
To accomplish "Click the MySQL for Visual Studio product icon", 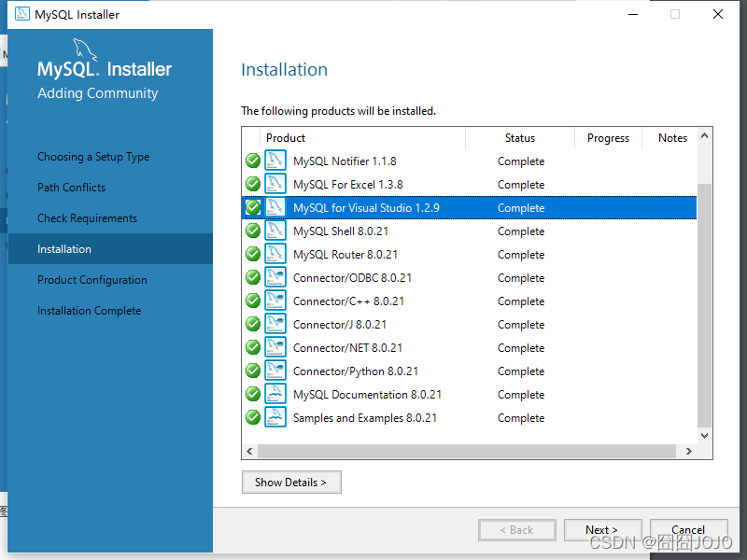I will tap(275, 207).
